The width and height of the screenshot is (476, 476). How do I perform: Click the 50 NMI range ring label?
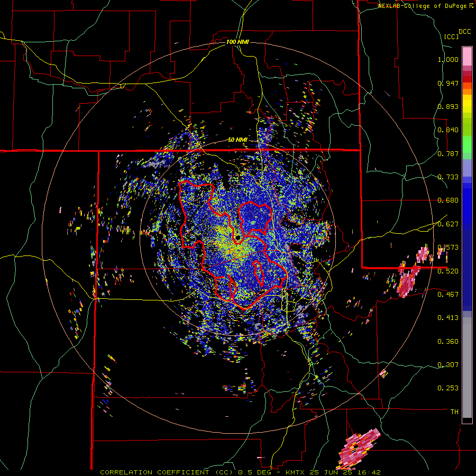click(237, 140)
